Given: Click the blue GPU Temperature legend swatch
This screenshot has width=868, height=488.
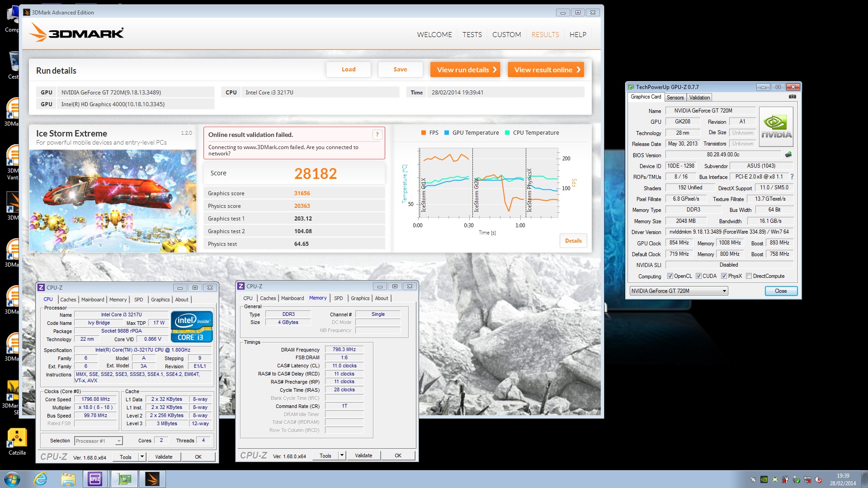Looking at the screenshot, I should click(x=447, y=133).
